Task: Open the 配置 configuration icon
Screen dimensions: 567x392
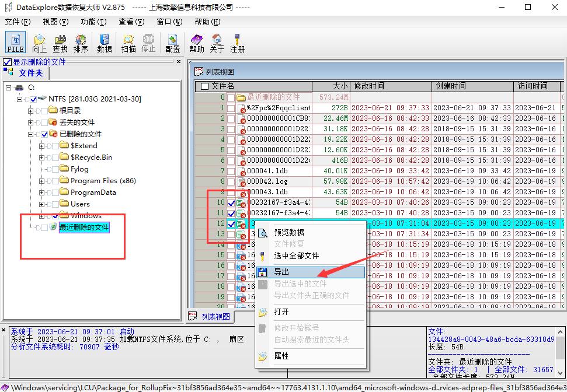Action: coord(172,42)
